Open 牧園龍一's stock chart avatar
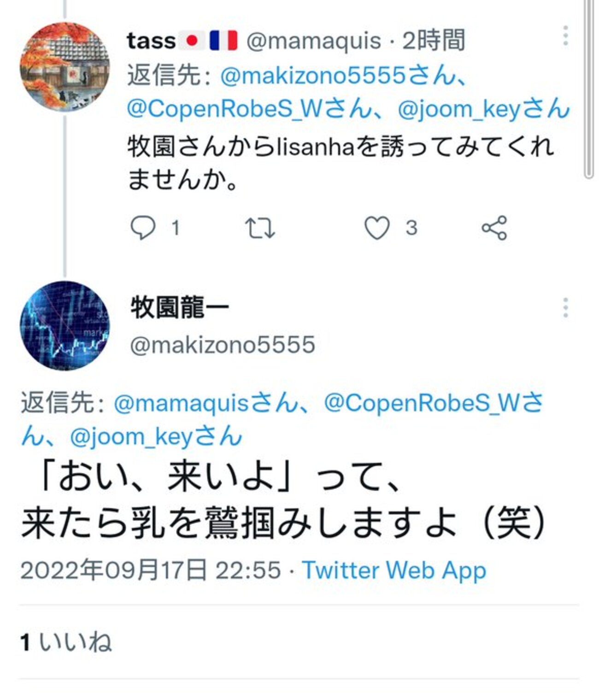Image resolution: width=599 pixels, height=700 pixels. [x=65, y=326]
